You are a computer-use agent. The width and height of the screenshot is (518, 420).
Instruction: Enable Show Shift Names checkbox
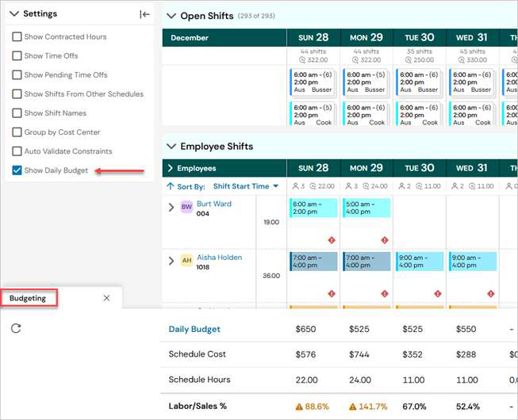[x=17, y=113]
